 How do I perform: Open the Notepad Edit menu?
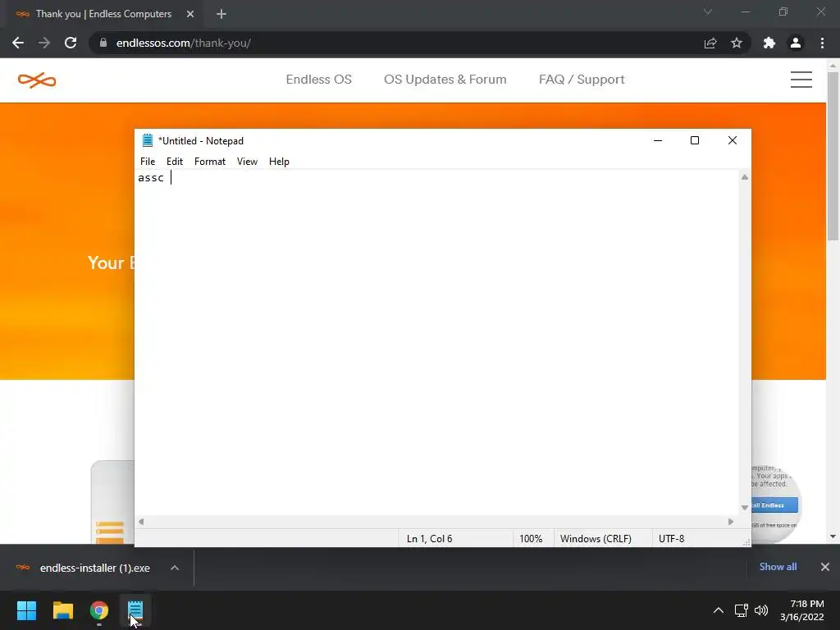point(175,162)
